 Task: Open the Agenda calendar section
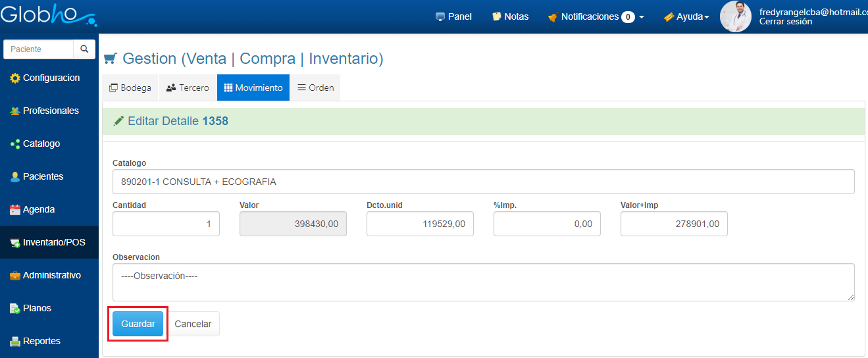pos(38,209)
